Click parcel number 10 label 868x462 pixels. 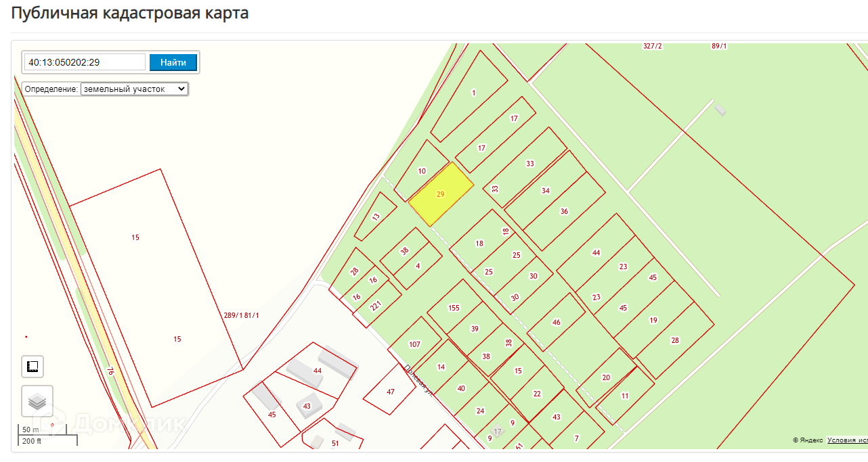(x=422, y=171)
